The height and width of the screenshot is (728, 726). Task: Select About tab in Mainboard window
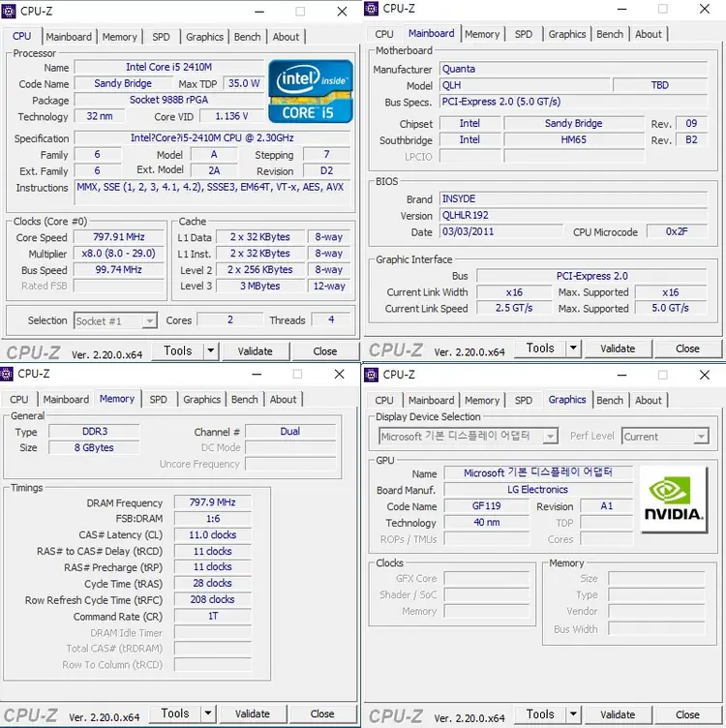(648, 34)
